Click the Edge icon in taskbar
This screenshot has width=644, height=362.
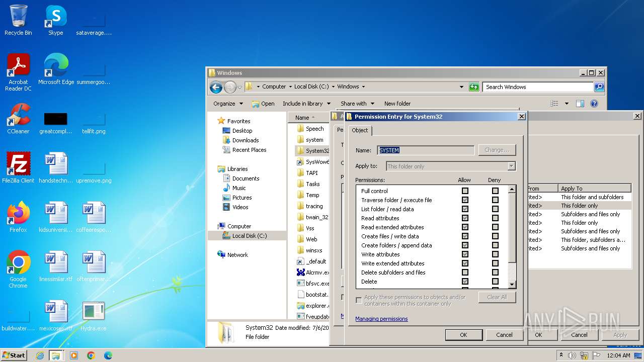click(108, 355)
